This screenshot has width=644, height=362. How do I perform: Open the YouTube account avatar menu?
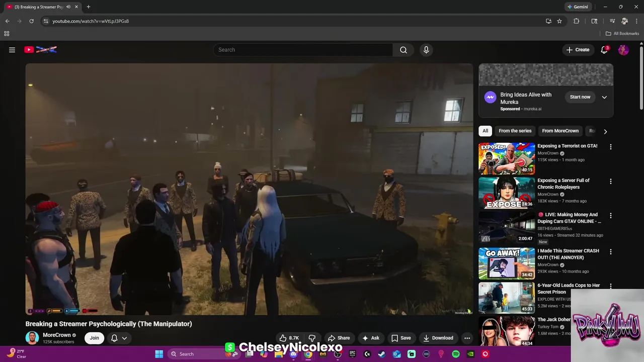tap(623, 50)
